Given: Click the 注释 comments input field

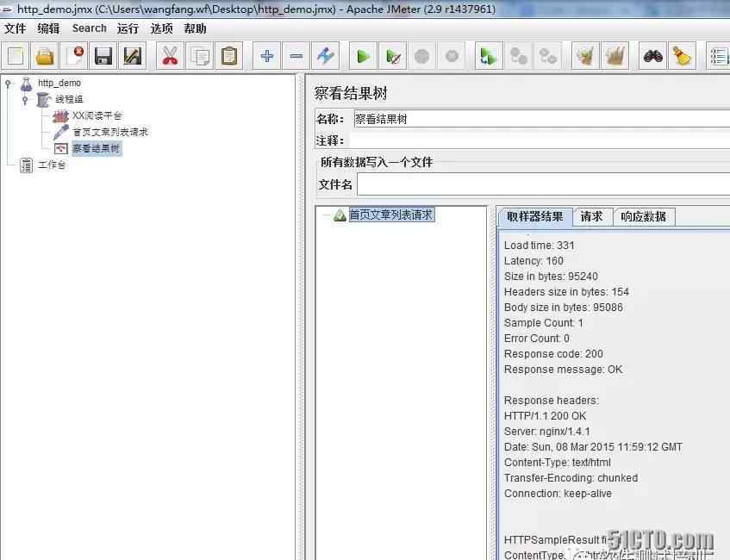Looking at the screenshot, I should [540, 140].
